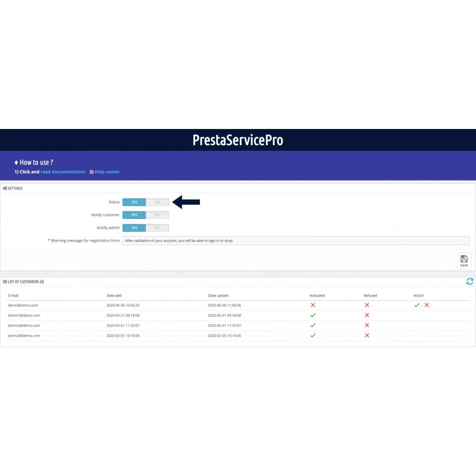Click Activated check for demo1@demo.com
Viewport: 476px width, 476px height.
coord(313,315)
